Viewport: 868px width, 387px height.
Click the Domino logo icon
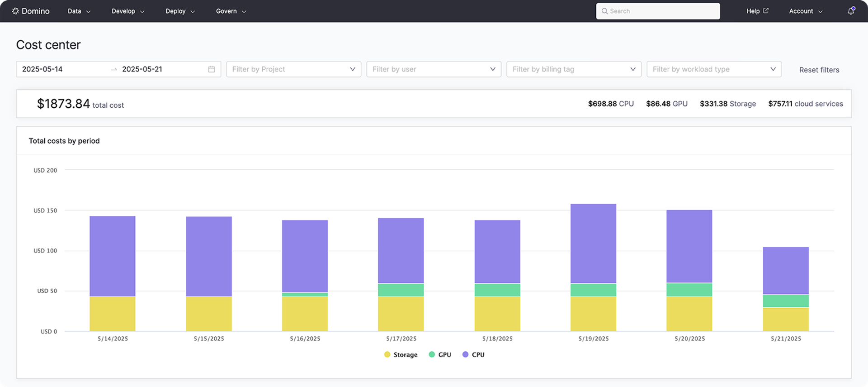pyautogui.click(x=15, y=11)
